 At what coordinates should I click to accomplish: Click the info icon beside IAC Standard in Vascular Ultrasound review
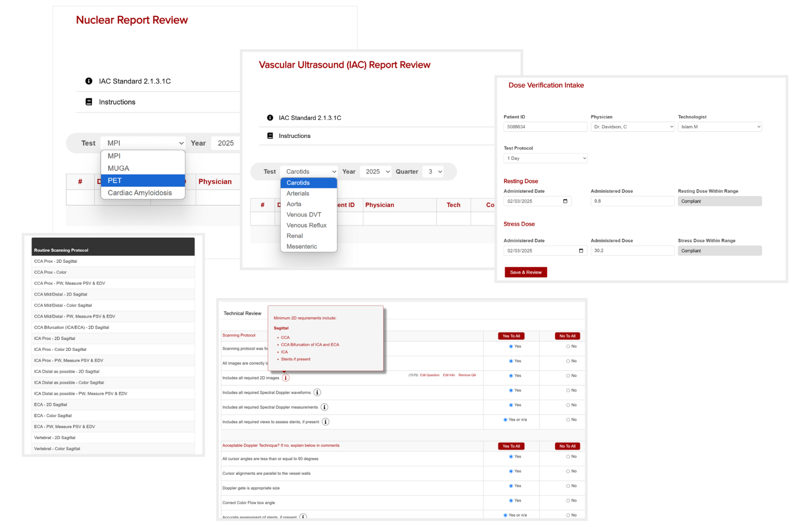point(270,118)
